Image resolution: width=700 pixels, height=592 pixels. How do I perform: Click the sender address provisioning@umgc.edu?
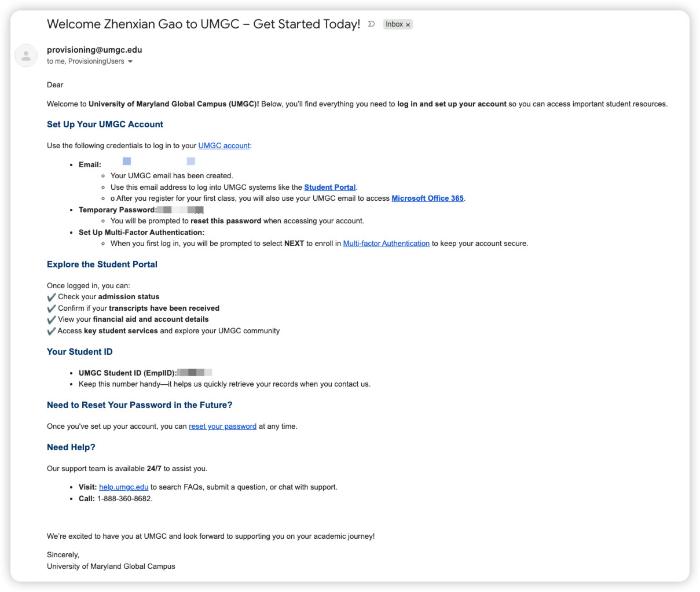[x=94, y=50]
